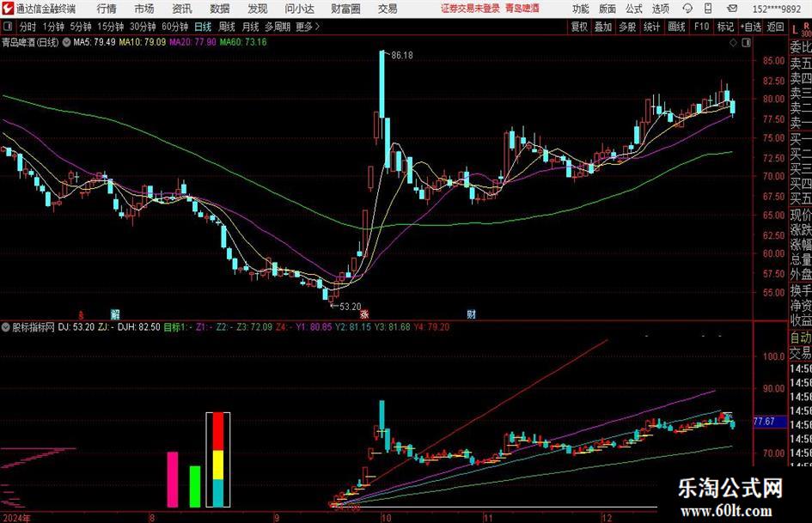Switch to the 1分钟 period tab
812x523 pixels.
coord(52,27)
